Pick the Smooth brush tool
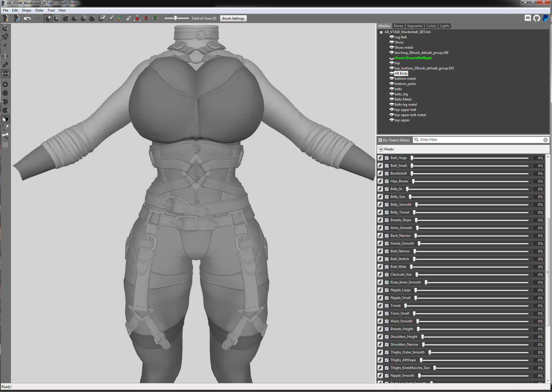Image resolution: width=552 pixels, height=392 pixels. [x=92, y=18]
